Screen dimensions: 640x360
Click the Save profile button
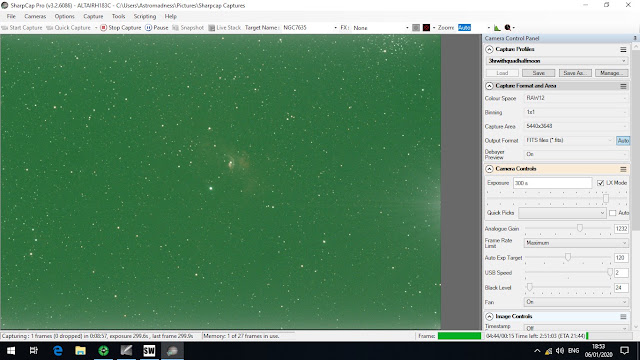538,73
